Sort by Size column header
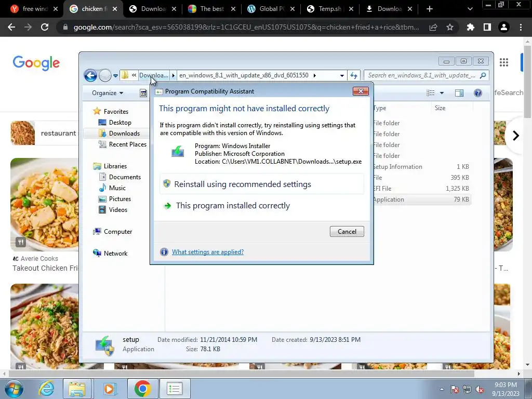This screenshot has width=532, height=399. (x=440, y=108)
